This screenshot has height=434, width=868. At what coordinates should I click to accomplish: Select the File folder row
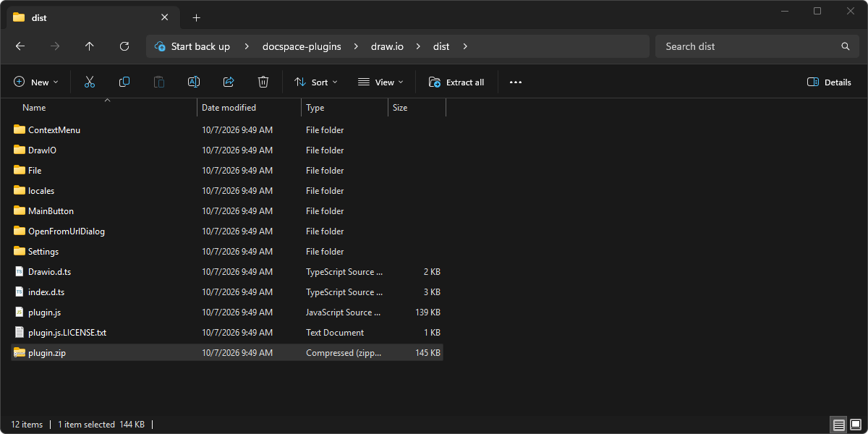(x=227, y=171)
